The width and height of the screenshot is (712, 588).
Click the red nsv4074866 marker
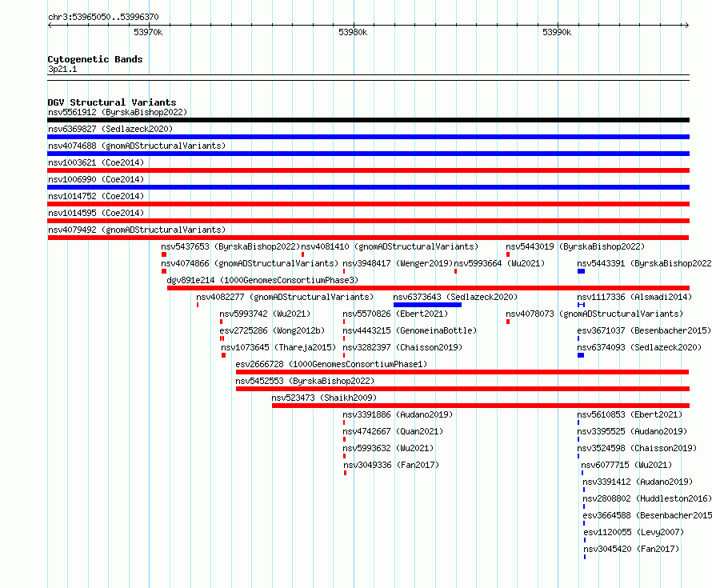click(164, 271)
